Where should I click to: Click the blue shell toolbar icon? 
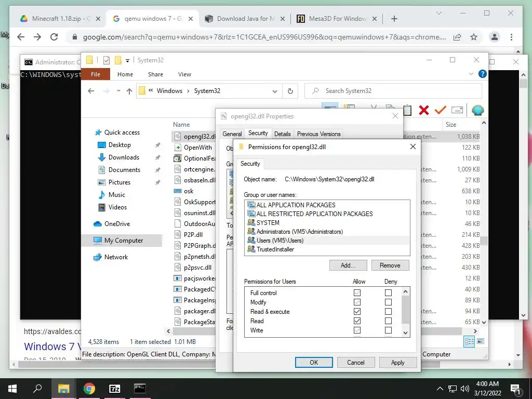tap(478, 110)
